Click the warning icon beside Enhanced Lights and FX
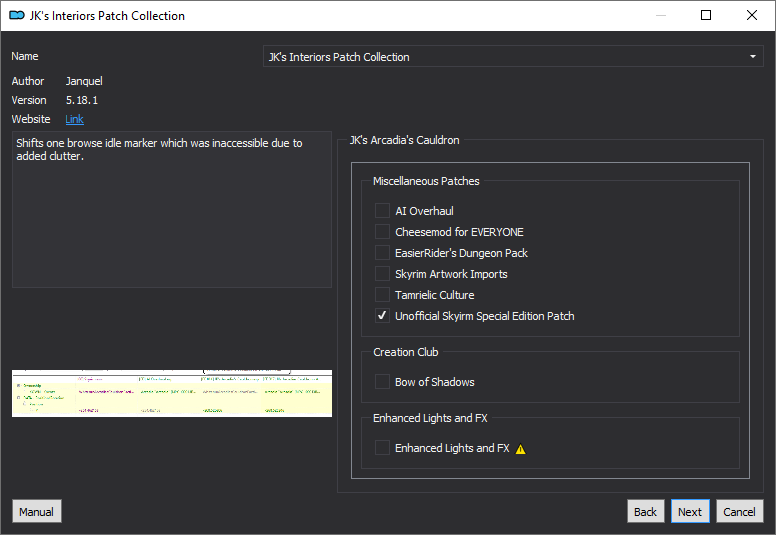Screen dimensions: 776x535 tap(521, 449)
